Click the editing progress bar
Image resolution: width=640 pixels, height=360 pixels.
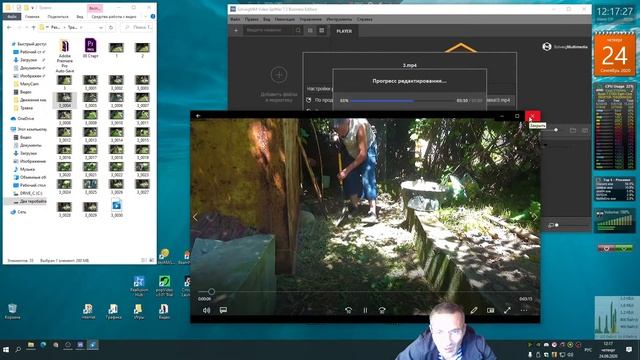[402, 100]
